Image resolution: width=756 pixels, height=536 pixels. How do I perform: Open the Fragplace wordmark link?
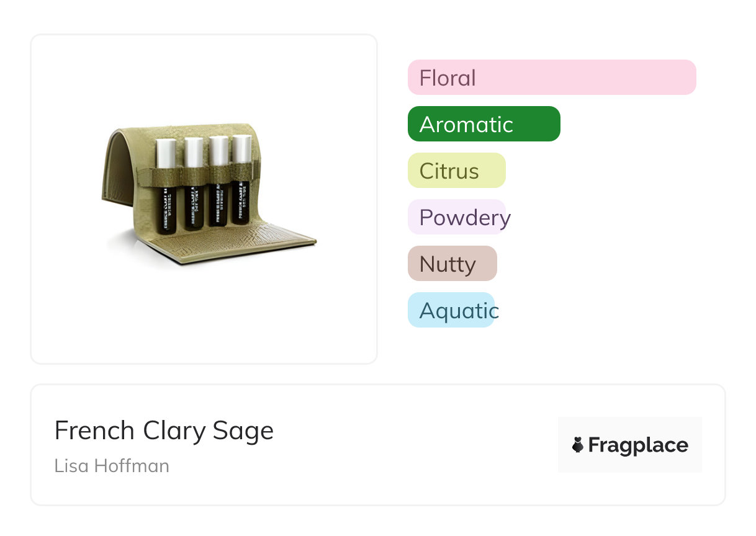(638, 445)
